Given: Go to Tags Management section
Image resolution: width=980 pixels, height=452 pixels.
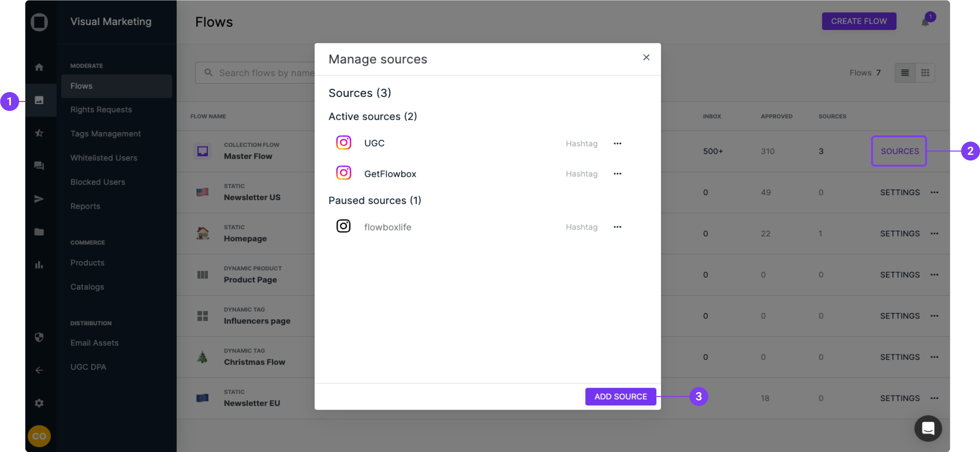Looking at the screenshot, I should (x=105, y=134).
